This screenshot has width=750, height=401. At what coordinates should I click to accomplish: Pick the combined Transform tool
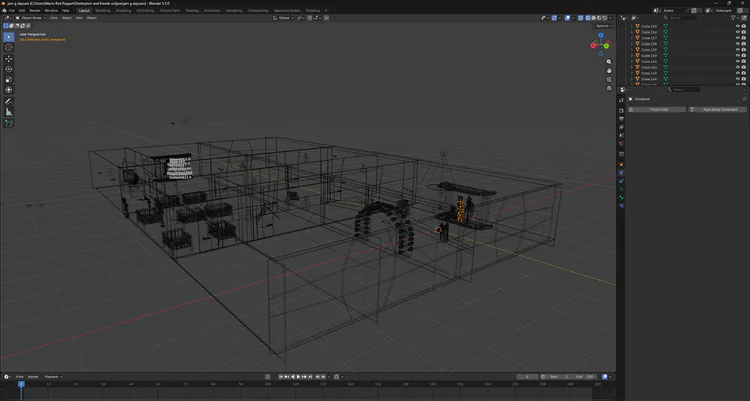click(9, 89)
